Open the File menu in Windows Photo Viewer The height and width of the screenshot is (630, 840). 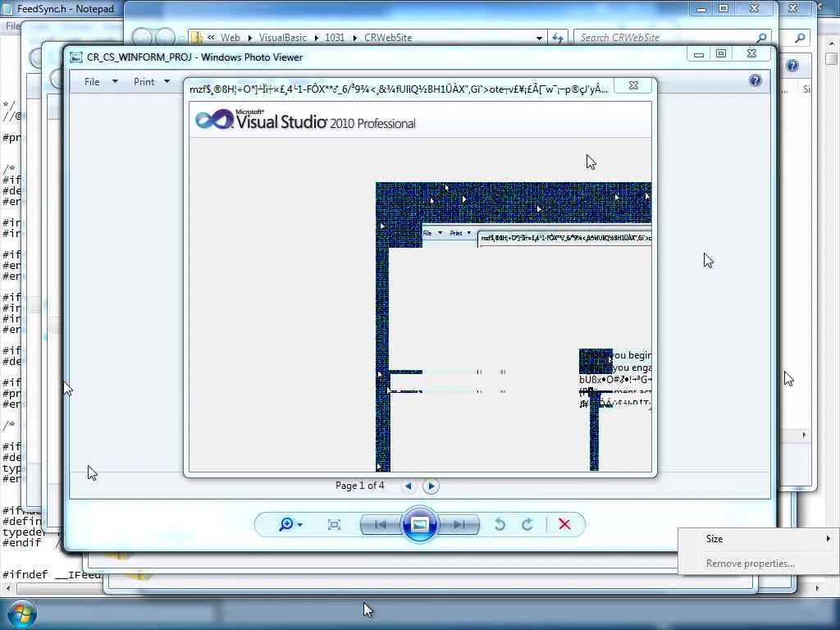pyautogui.click(x=92, y=81)
